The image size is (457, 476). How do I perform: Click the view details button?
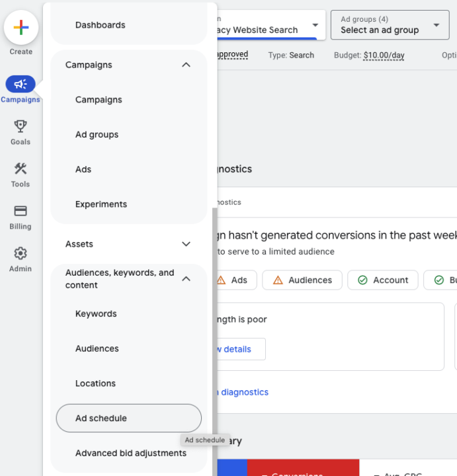[x=241, y=349]
